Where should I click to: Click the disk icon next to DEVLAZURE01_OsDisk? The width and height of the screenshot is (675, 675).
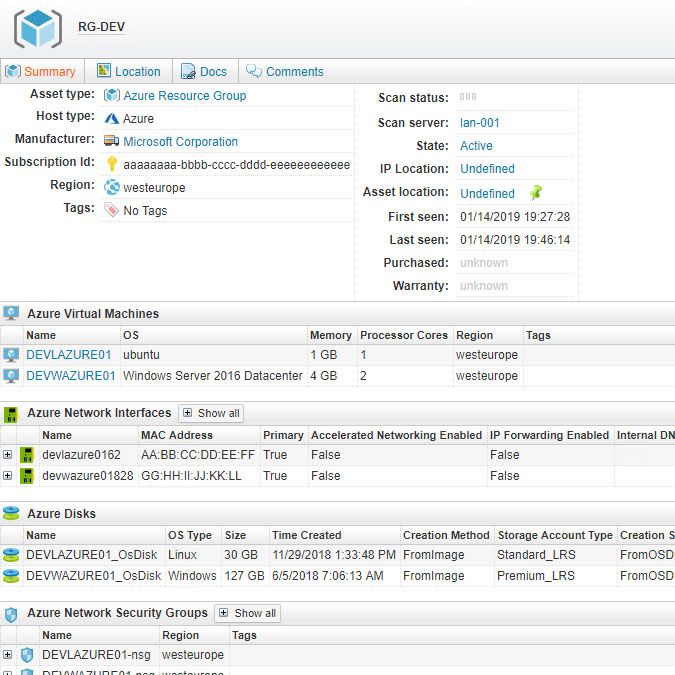click(11, 555)
